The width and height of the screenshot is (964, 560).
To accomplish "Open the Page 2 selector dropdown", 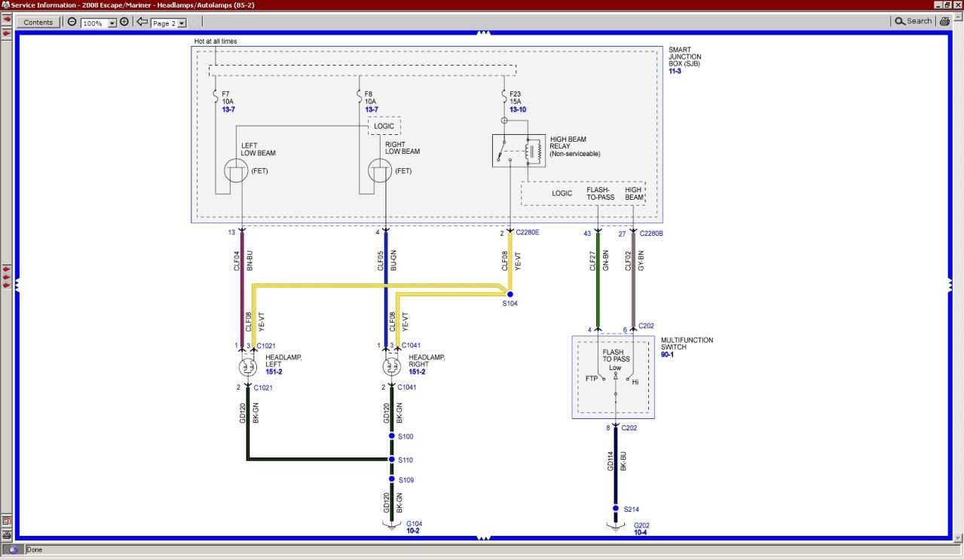I will [182, 23].
